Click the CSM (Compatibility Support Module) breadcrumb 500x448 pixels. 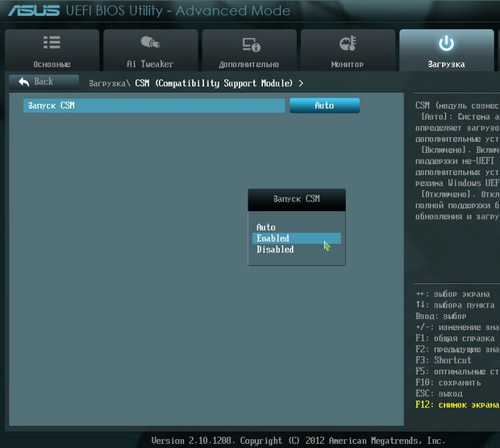[x=214, y=84]
